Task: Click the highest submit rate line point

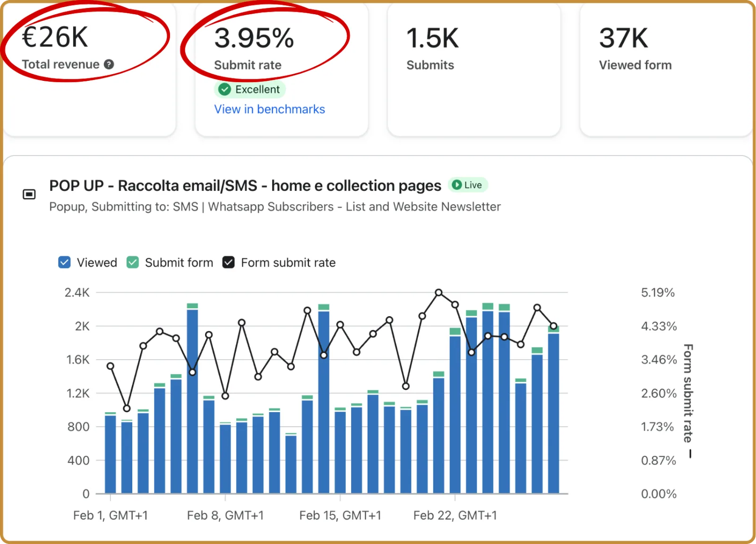Action: tap(438, 293)
